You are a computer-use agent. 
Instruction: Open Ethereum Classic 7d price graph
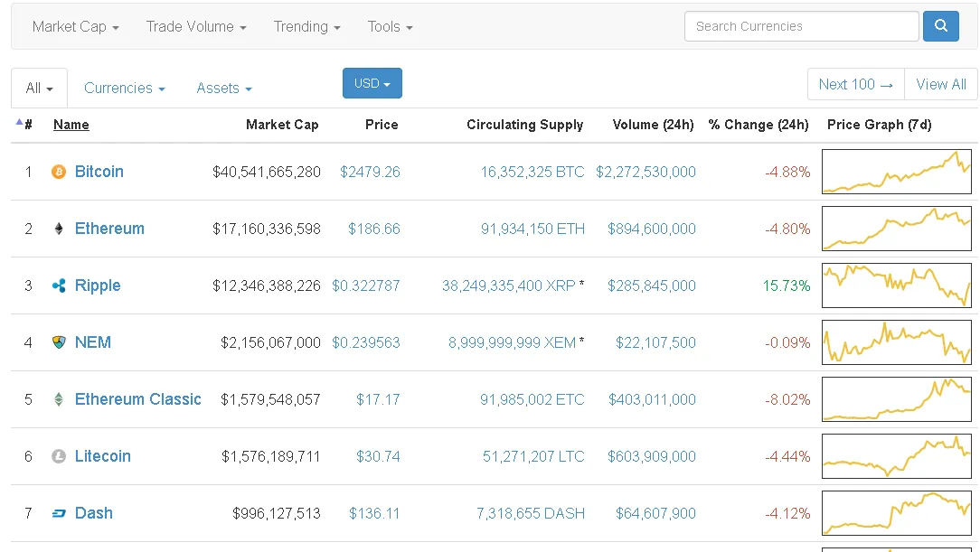(x=896, y=399)
